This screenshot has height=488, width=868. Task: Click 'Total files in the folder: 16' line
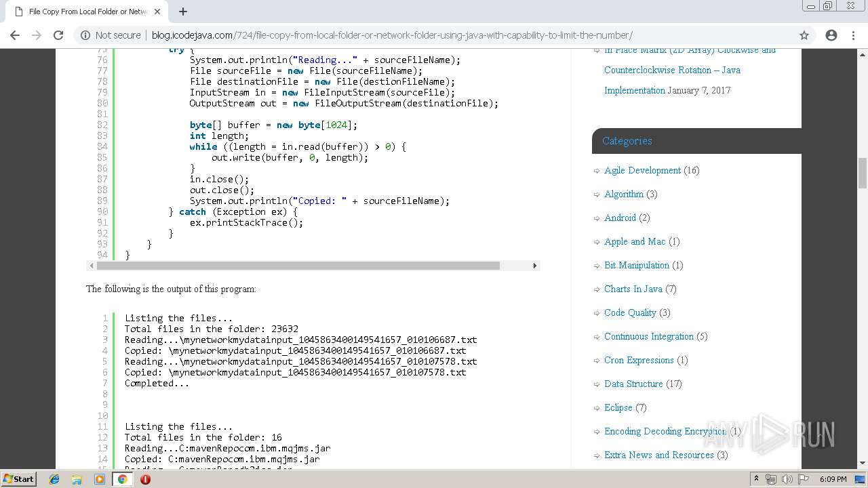[203, 437]
